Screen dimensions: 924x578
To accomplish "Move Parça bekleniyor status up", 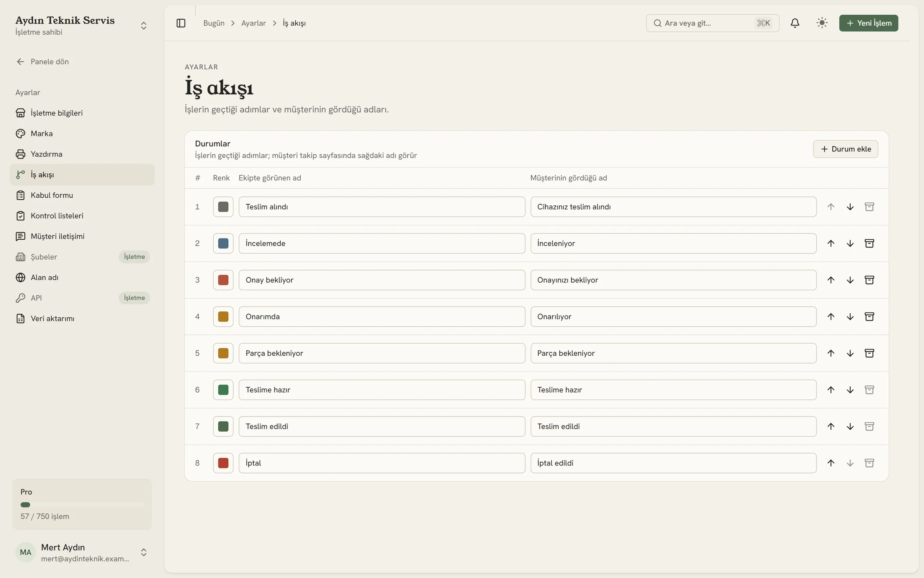I will (x=830, y=353).
